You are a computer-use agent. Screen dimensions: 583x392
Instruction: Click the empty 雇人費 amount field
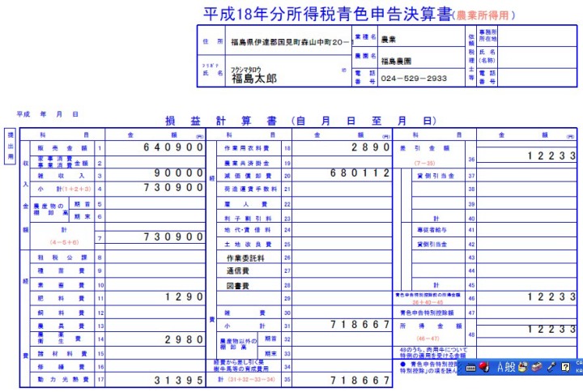[x=342, y=203]
